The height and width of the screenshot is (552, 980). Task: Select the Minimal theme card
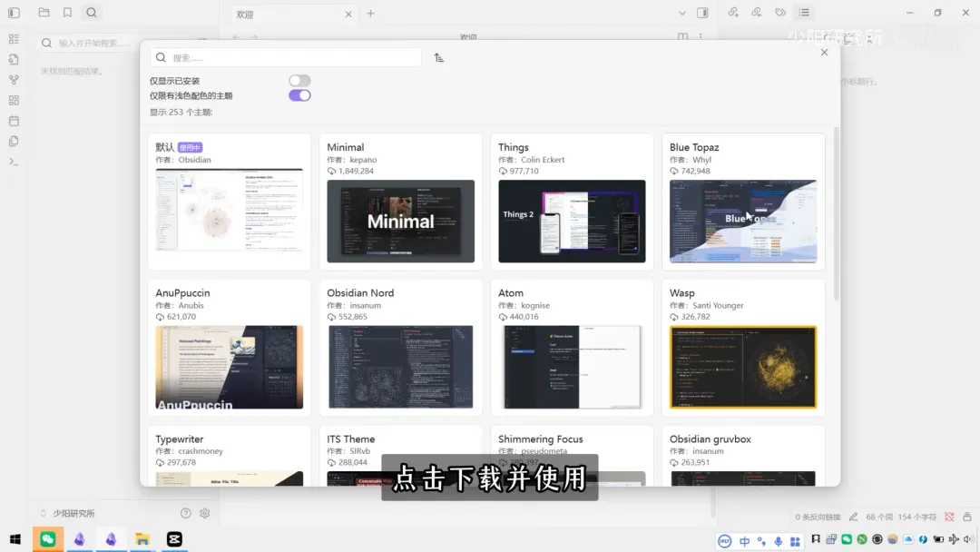[x=400, y=202]
